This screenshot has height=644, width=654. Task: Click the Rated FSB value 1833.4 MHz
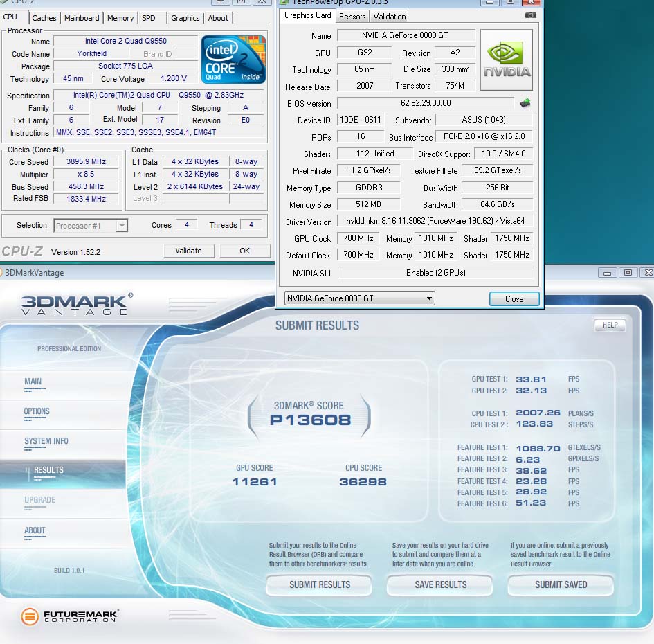point(86,199)
